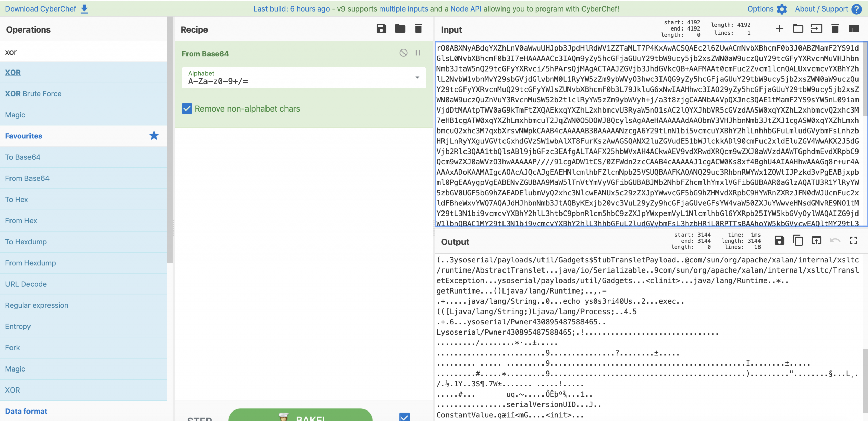Select URL Decode operation
The image size is (868, 421).
[x=84, y=284]
